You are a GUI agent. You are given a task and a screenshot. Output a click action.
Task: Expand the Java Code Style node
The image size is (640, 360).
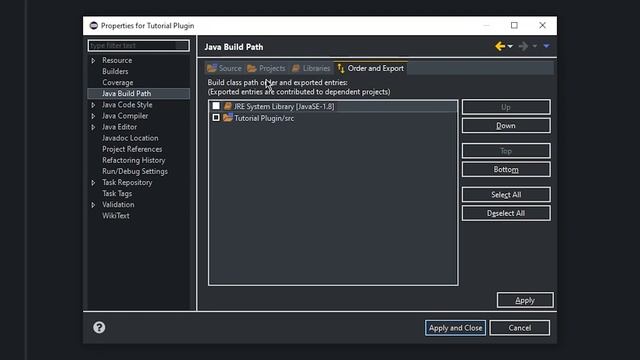(93, 105)
